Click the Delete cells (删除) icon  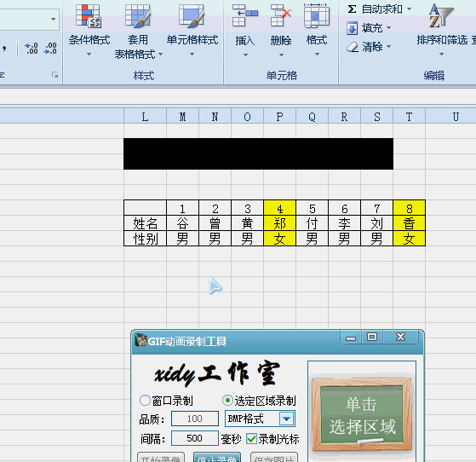click(x=281, y=15)
